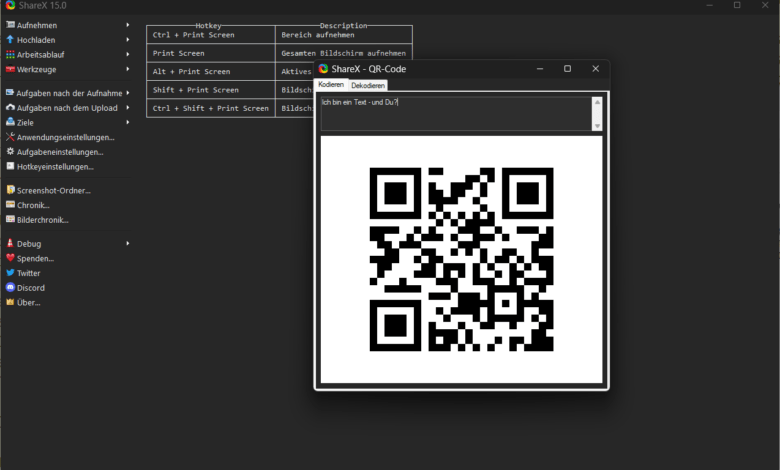The image size is (780, 470).
Task: Expand the Hochladen submenu arrow
Action: pos(128,39)
